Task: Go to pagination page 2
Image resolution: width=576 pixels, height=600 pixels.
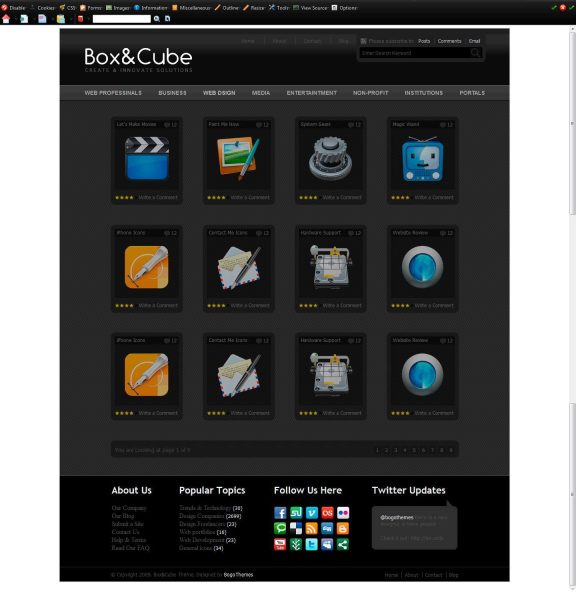Action: pyautogui.click(x=386, y=450)
